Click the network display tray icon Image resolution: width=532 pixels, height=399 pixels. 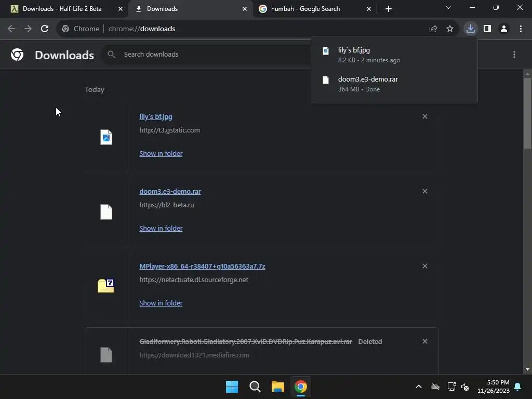coord(451,387)
